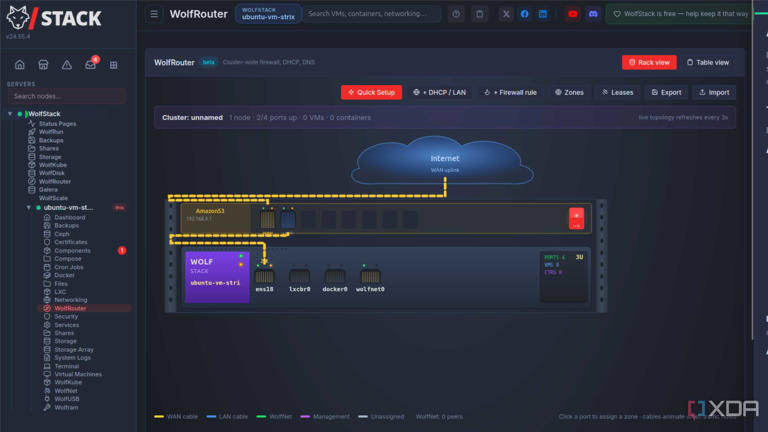The width and height of the screenshot is (768, 432).
Task: Open the X (Twitter) link icon
Action: click(x=506, y=14)
